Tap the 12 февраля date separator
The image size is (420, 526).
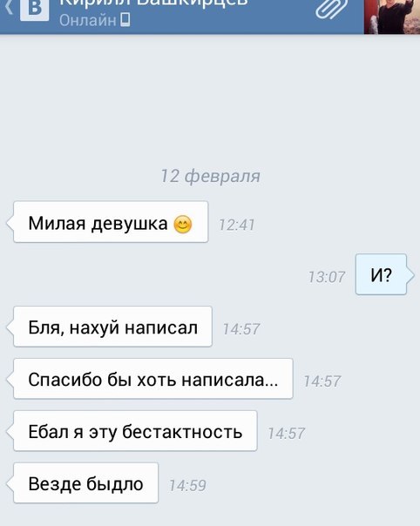coord(211,177)
